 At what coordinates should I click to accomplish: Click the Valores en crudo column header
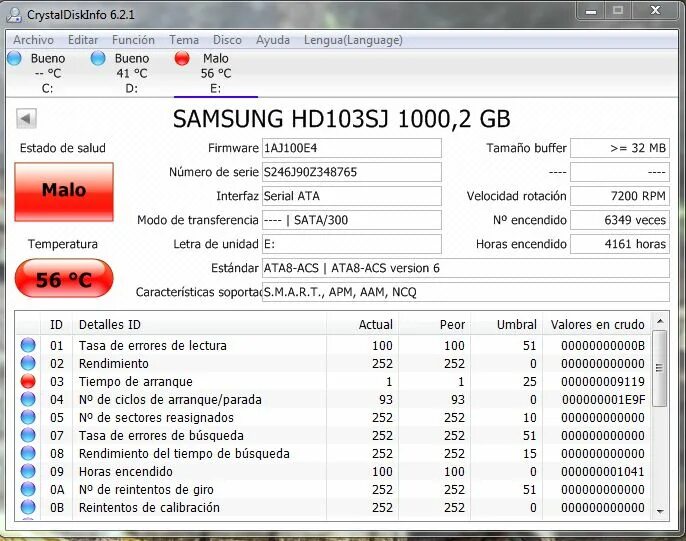pyautogui.click(x=597, y=325)
